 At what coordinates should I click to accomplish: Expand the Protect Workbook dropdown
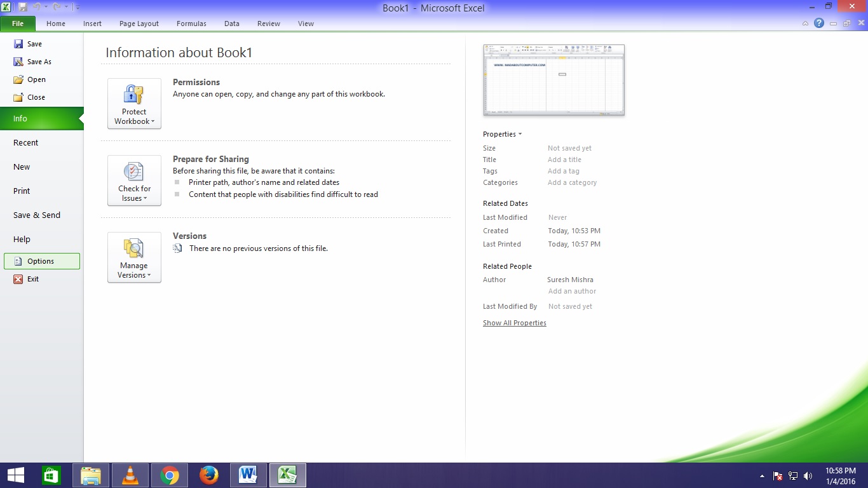tap(134, 104)
